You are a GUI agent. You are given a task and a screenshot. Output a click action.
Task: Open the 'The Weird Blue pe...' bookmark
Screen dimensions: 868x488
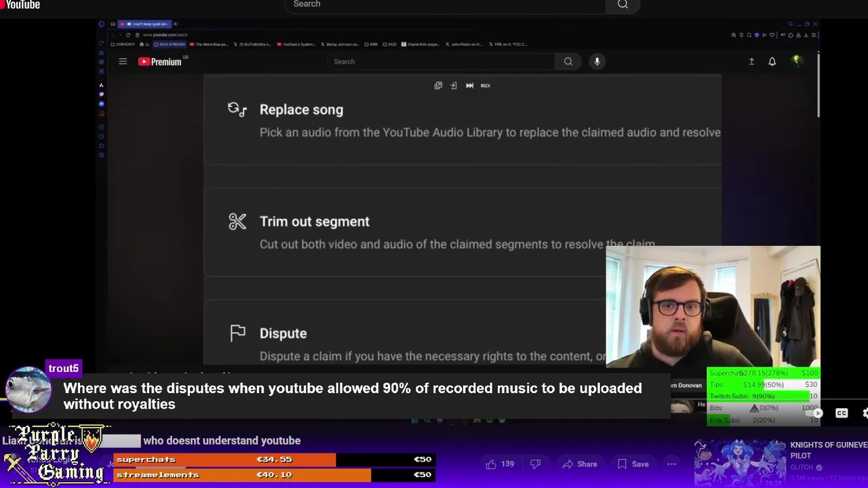(209, 44)
